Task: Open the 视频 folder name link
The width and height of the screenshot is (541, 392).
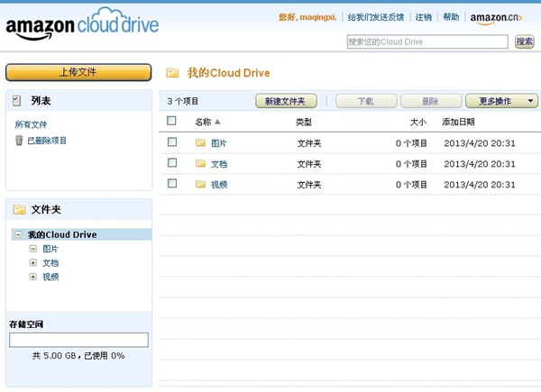Action: (x=219, y=185)
